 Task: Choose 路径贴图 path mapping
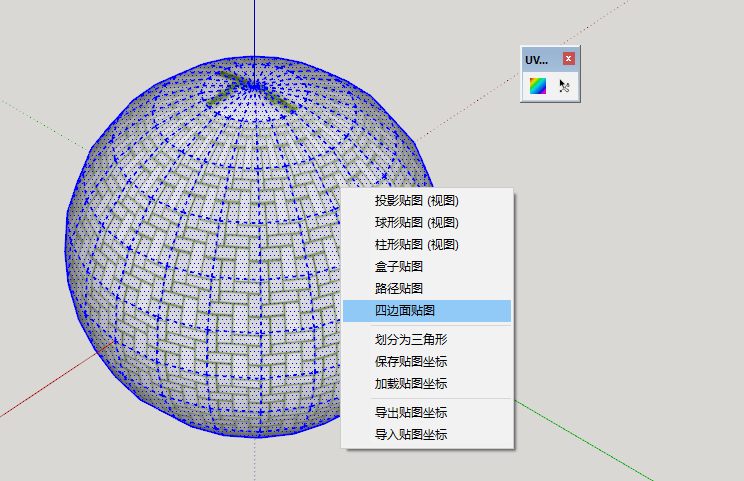pyautogui.click(x=399, y=289)
